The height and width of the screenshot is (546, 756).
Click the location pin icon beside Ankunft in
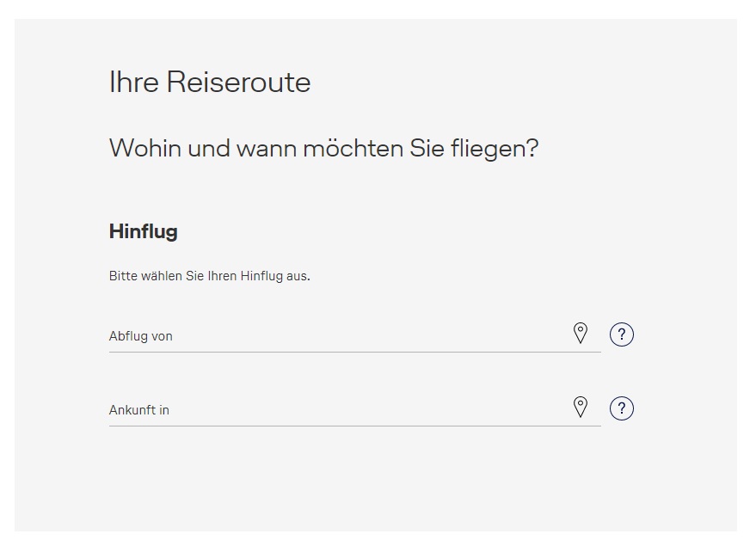581,408
